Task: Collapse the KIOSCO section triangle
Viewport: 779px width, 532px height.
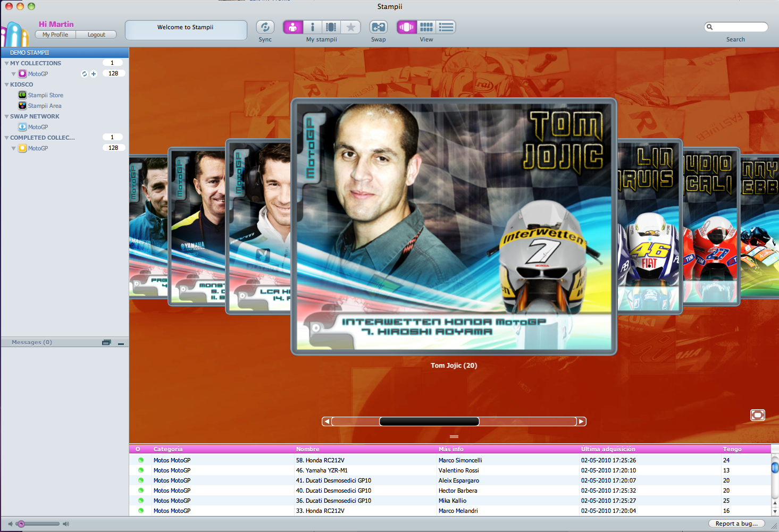Action: coord(6,85)
